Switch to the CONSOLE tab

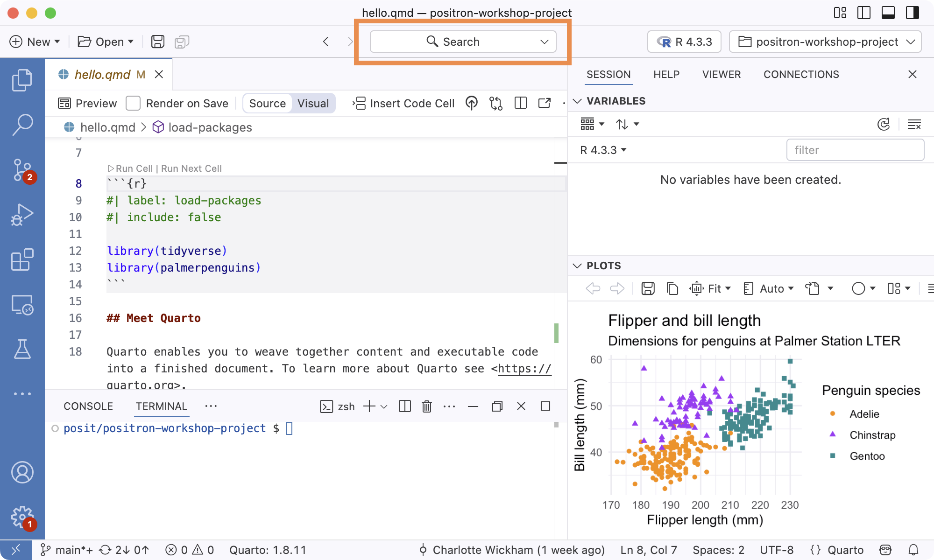coord(88,406)
